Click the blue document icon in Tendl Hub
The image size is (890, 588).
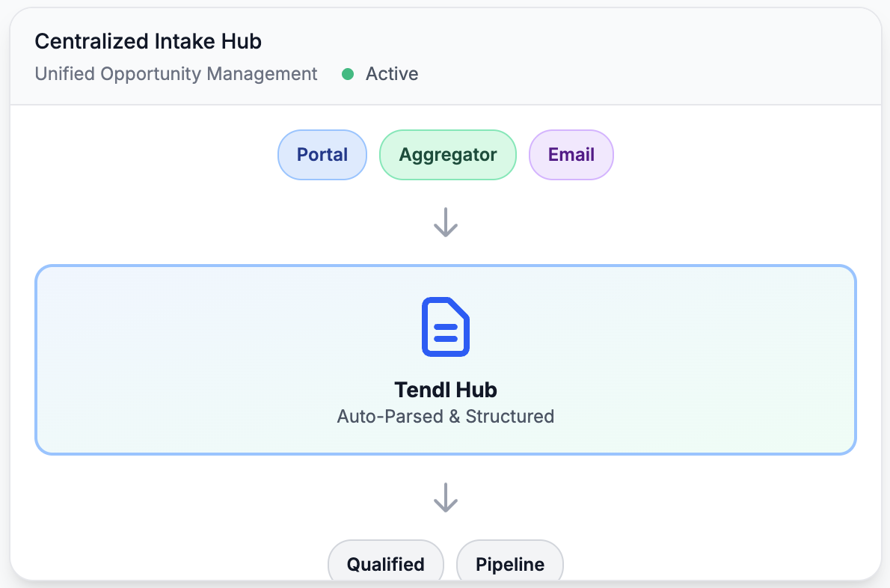[446, 327]
